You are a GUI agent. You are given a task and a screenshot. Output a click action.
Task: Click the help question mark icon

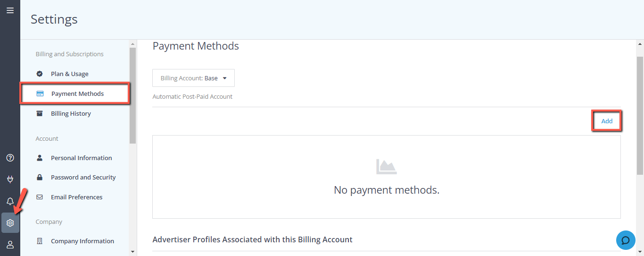(10, 158)
